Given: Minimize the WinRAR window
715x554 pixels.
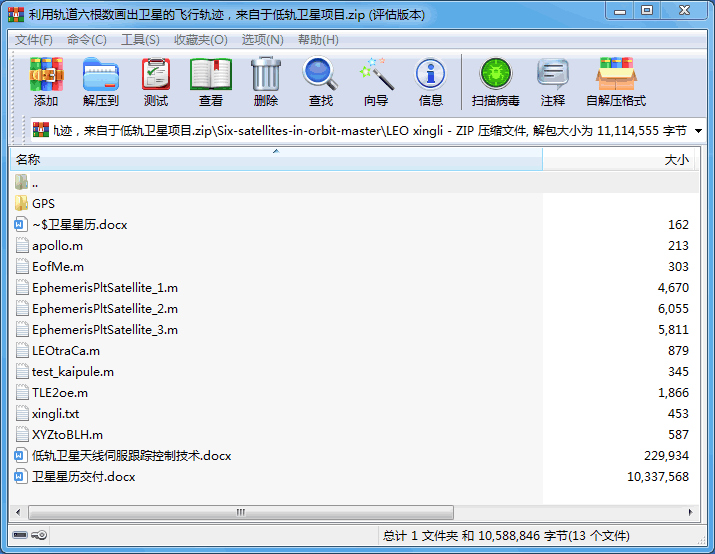Looking at the screenshot, I should tap(620, 11).
